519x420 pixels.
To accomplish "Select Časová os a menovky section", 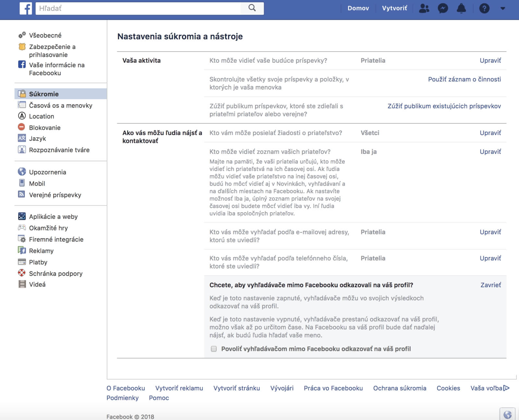I will (61, 105).
